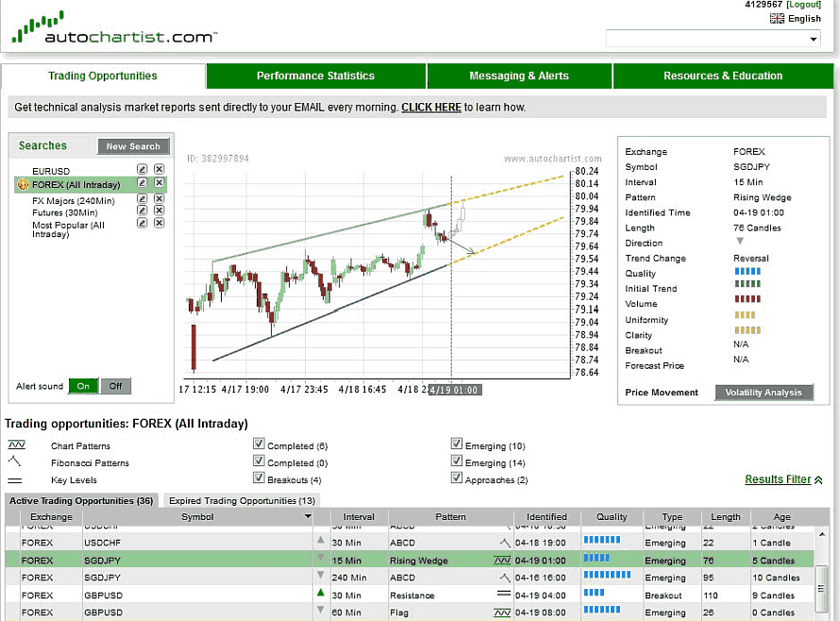Viewport: 840px width, 621px height.
Task: Uncheck Chart Patterns Completed (6) checkbox
Action: tap(259, 445)
